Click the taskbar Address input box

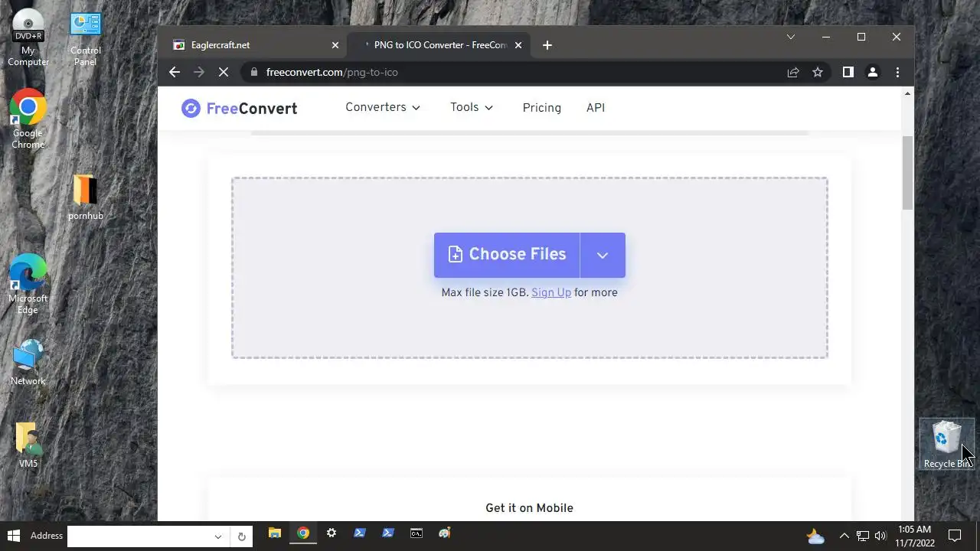click(139, 536)
